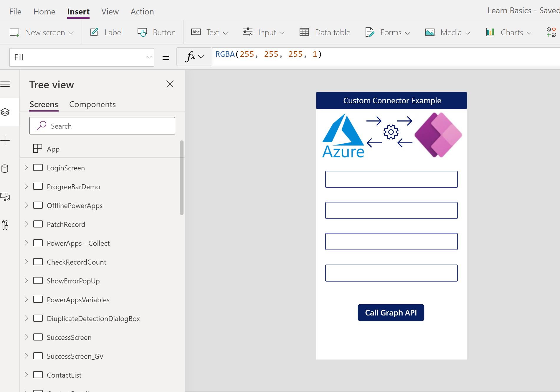Check the LoginScreen checkbox
Screen dimensions: 560x392
pyautogui.click(x=38, y=167)
